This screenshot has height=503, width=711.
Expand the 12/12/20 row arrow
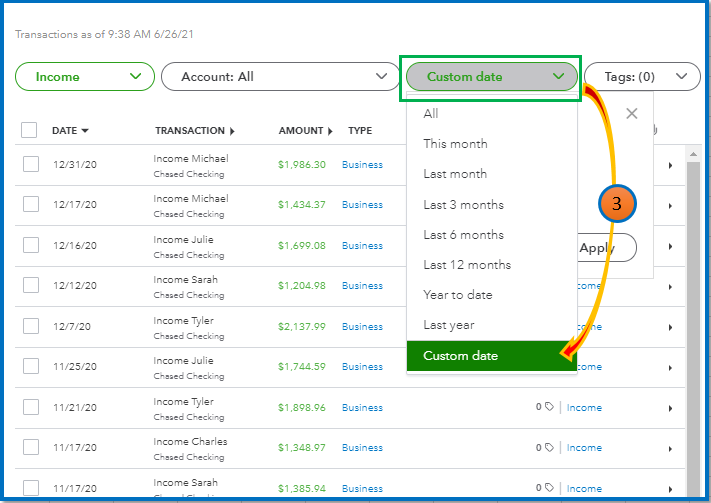coord(670,287)
